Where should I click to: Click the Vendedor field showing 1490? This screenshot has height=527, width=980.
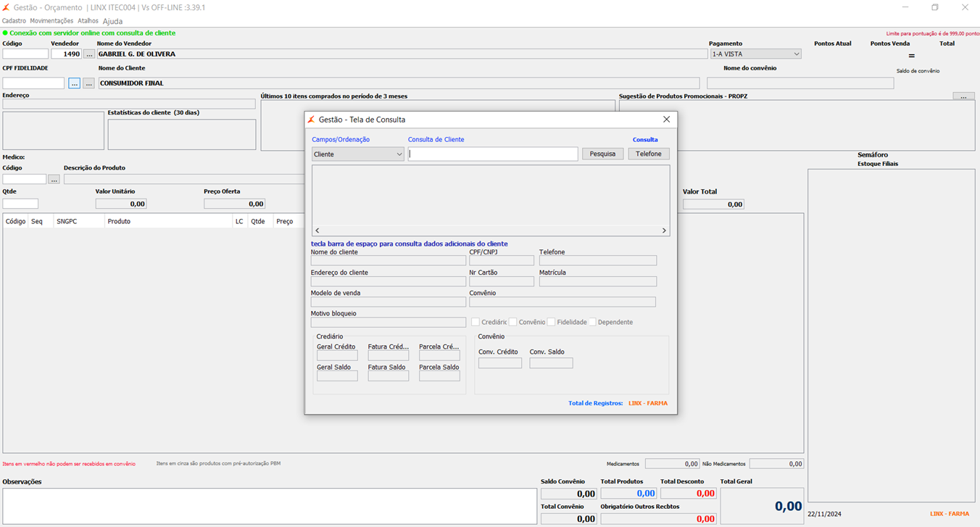(x=67, y=54)
